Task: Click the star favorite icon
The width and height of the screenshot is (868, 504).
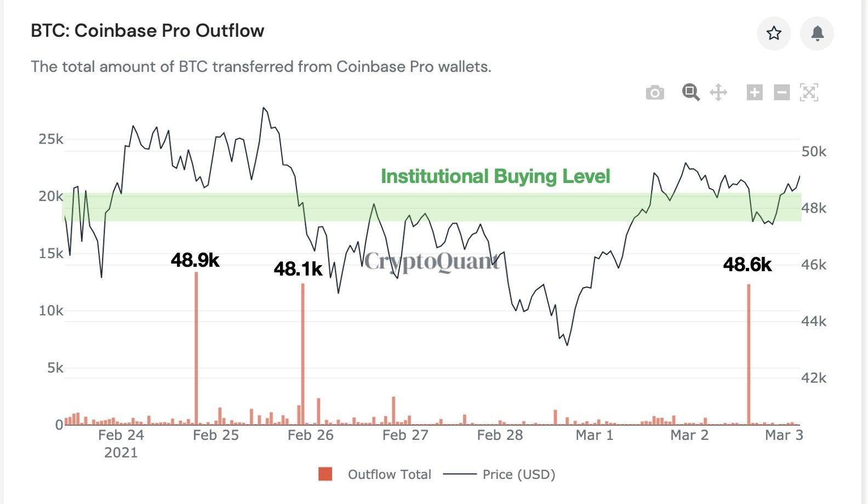Action: pos(774,33)
